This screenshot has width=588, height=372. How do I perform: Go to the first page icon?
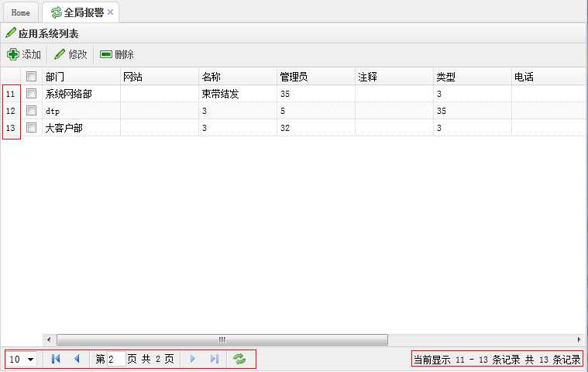56,360
